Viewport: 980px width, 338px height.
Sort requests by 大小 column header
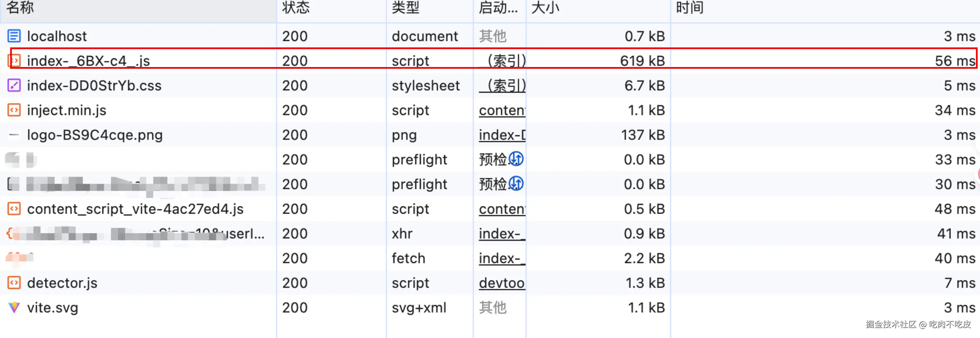click(x=545, y=7)
